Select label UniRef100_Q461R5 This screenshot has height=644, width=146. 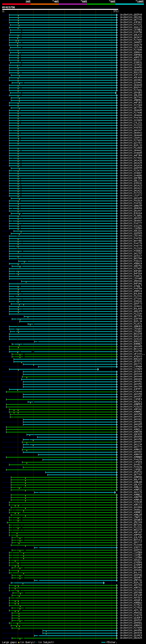[131, 424]
